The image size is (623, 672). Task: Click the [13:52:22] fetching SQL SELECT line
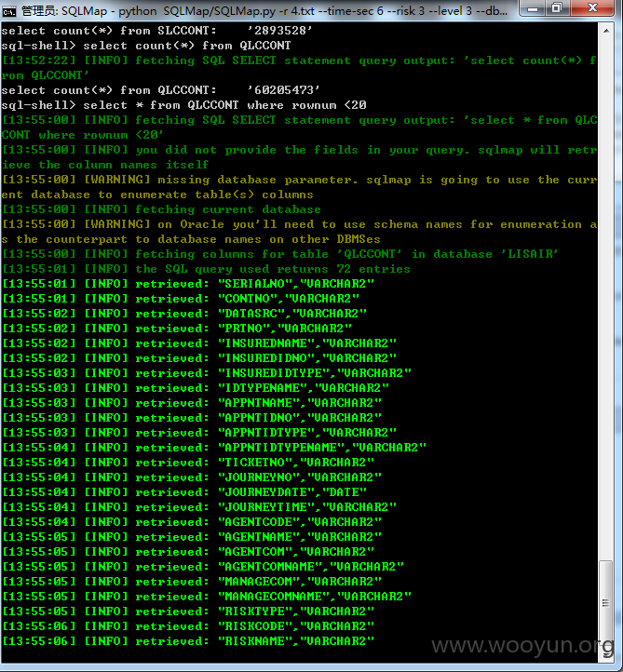click(x=299, y=68)
